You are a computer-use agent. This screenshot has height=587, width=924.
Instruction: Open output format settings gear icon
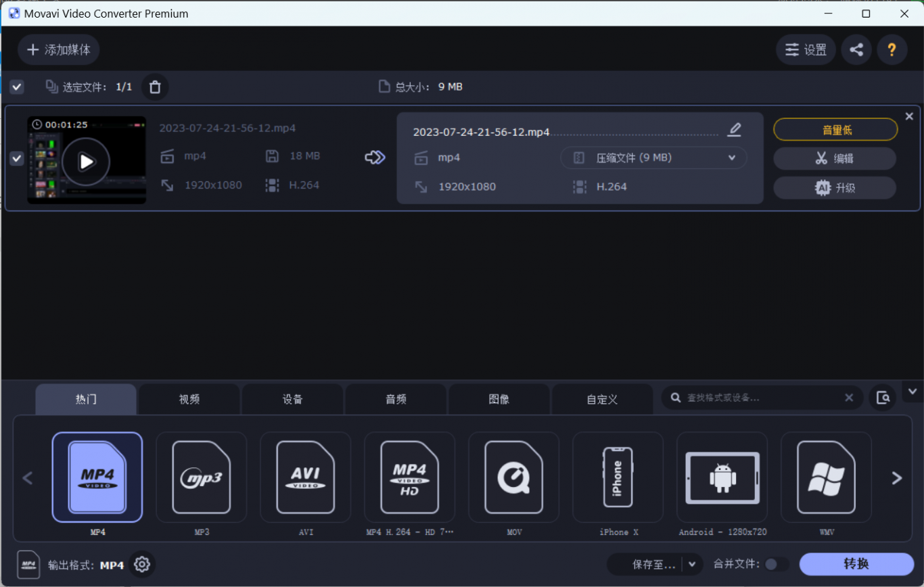141,564
